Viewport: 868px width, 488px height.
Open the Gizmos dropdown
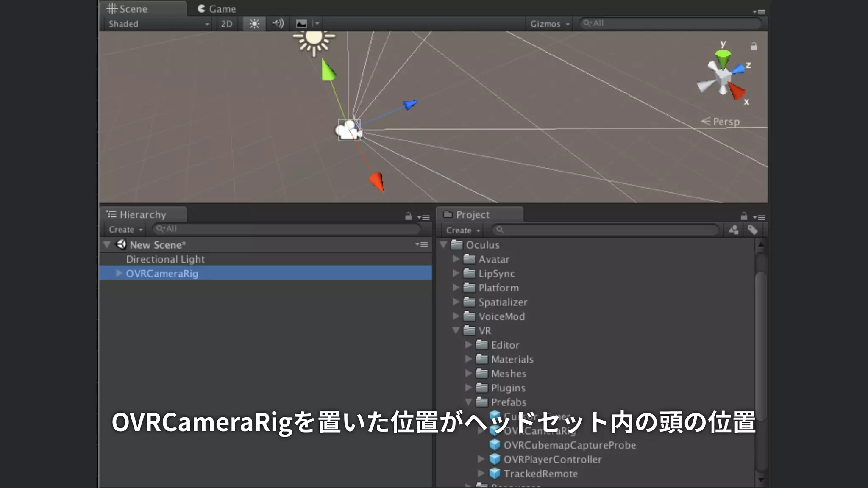tap(549, 24)
